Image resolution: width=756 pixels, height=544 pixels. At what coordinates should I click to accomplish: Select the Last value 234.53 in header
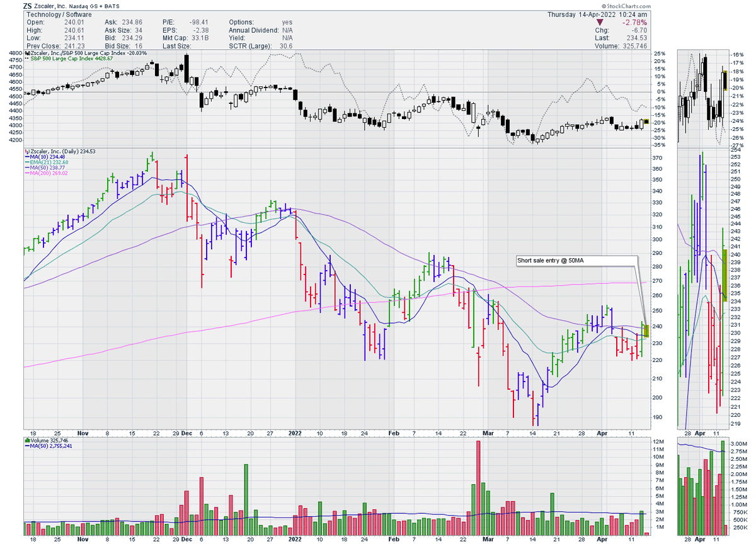[637, 37]
